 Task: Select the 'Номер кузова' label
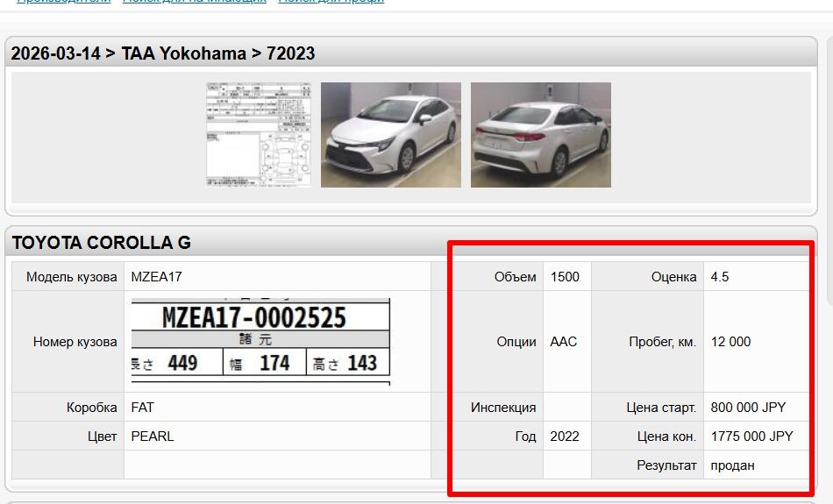point(75,342)
